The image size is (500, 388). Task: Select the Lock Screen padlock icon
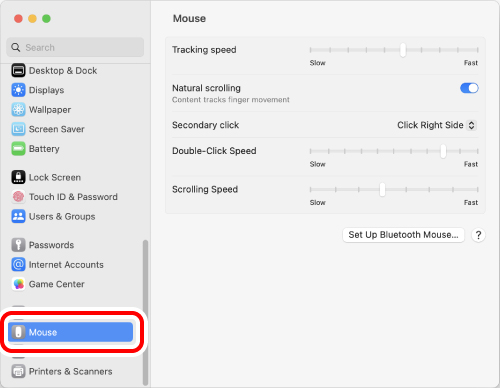click(x=18, y=177)
